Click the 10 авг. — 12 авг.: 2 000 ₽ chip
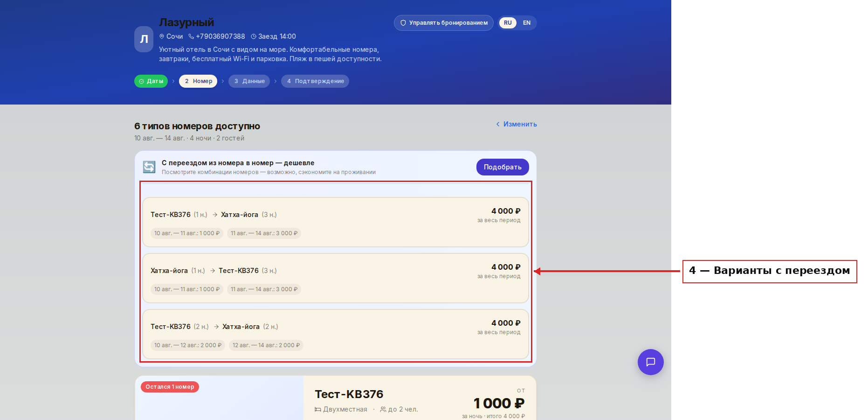This screenshot has width=868, height=420. (188, 345)
